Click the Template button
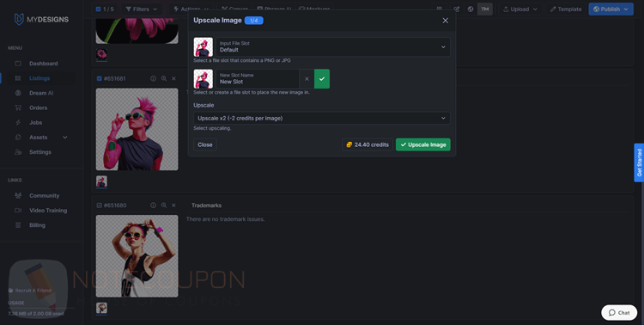The height and width of the screenshot is (325, 644). (566, 9)
